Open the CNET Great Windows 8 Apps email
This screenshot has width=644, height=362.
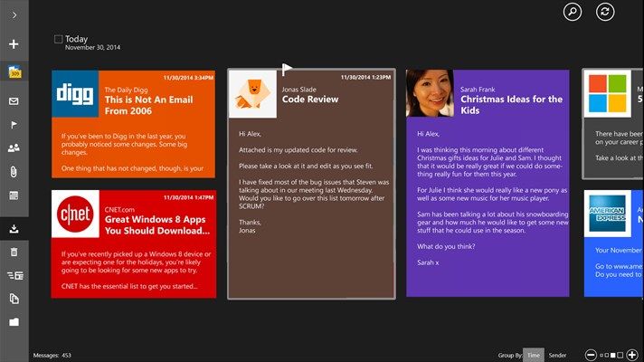point(134,243)
